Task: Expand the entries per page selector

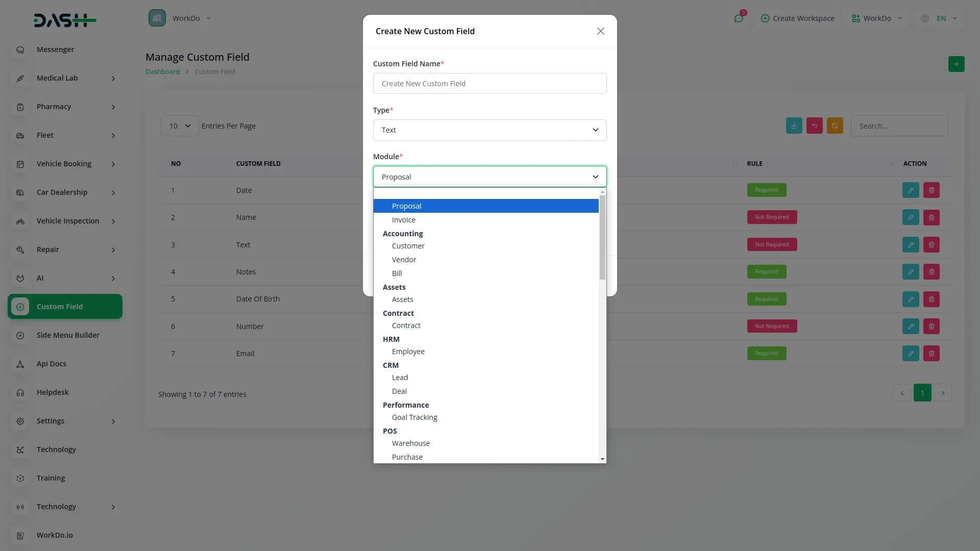Action: 180,126
